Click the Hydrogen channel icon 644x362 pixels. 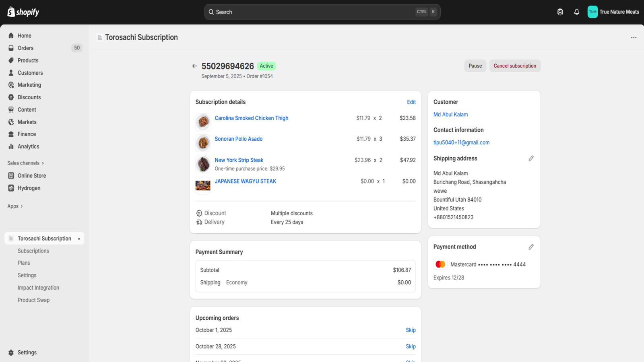11,188
